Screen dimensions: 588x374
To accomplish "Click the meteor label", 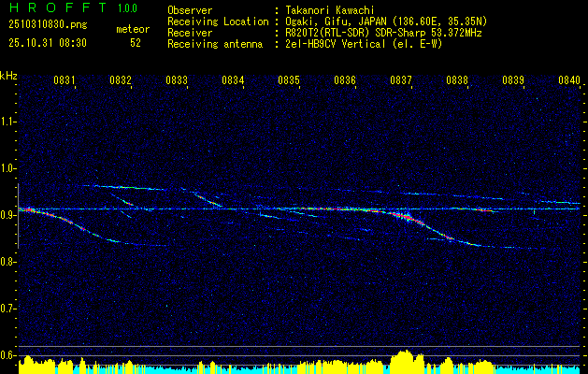I will [x=133, y=29].
